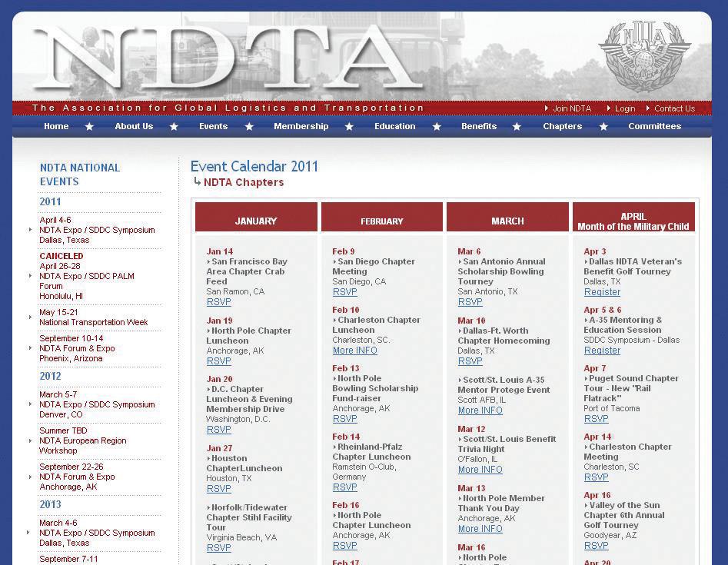The height and width of the screenshot is (565, 728).
Task: Open April 4-6 Dallas Expo 2011 sidebar event
Action: coord(97,230)
